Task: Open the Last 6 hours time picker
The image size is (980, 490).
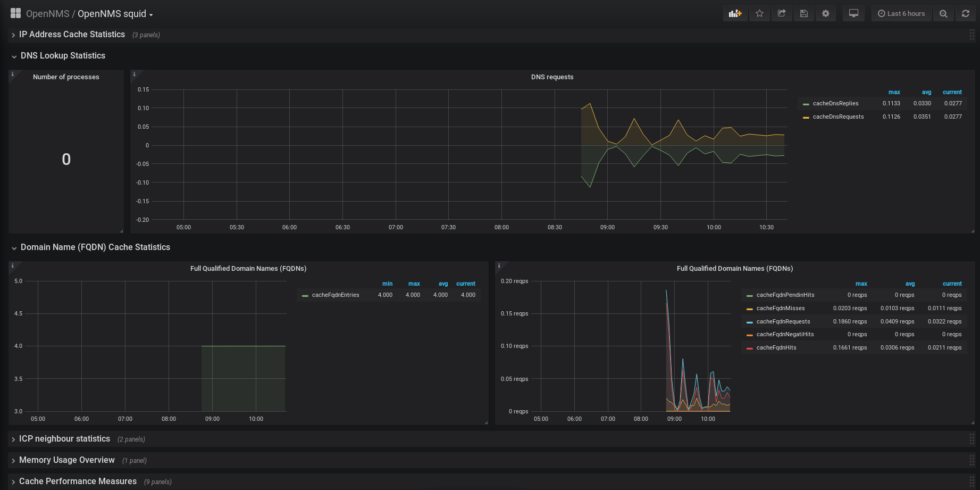Action: point(901,14)
